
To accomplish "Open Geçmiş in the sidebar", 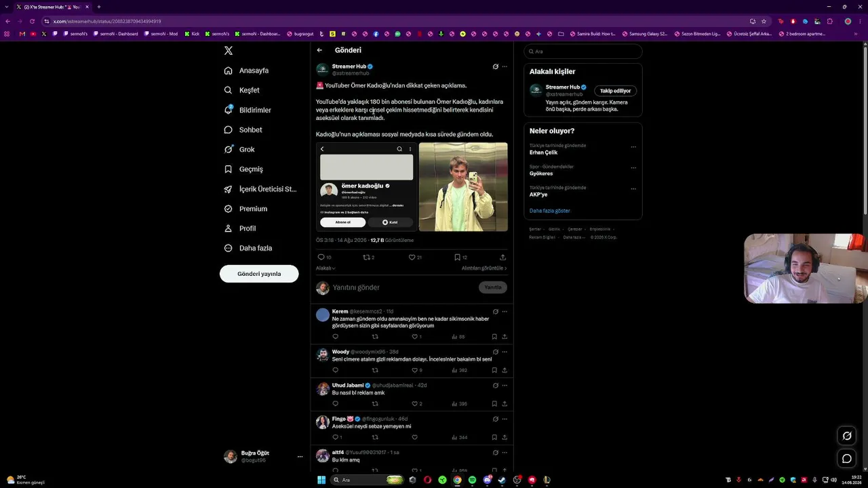I will coord(243,169).
